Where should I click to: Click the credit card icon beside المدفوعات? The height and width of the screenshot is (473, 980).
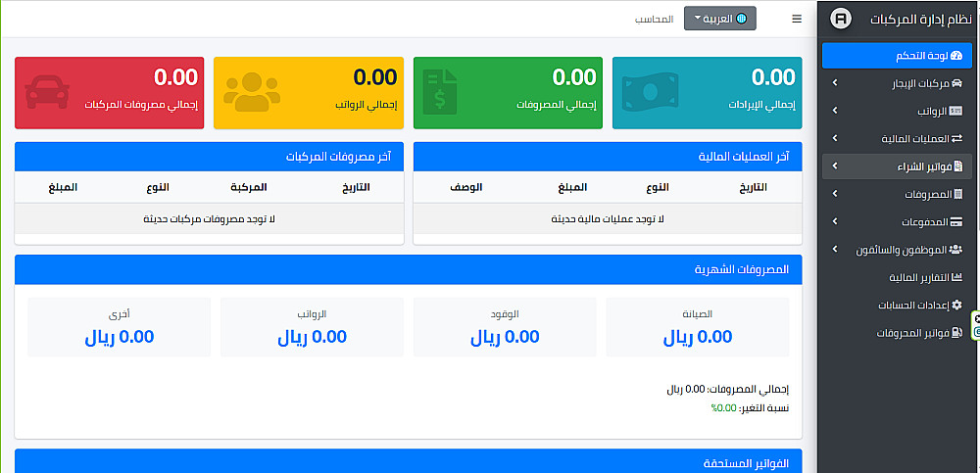click(x=956, y=222)
